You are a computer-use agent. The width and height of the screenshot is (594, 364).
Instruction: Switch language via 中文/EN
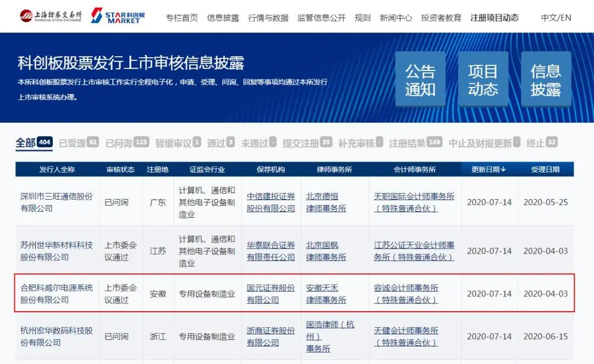tap(556, 18)
